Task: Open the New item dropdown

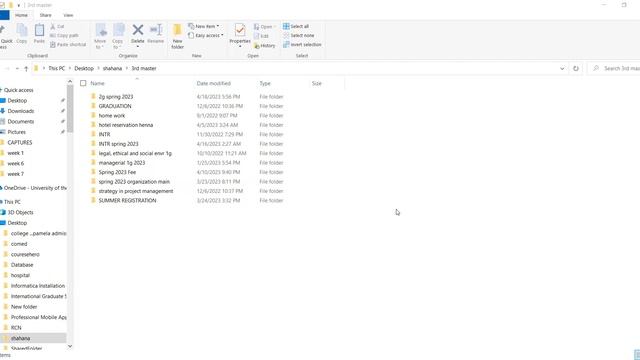Action: [203, 26]
